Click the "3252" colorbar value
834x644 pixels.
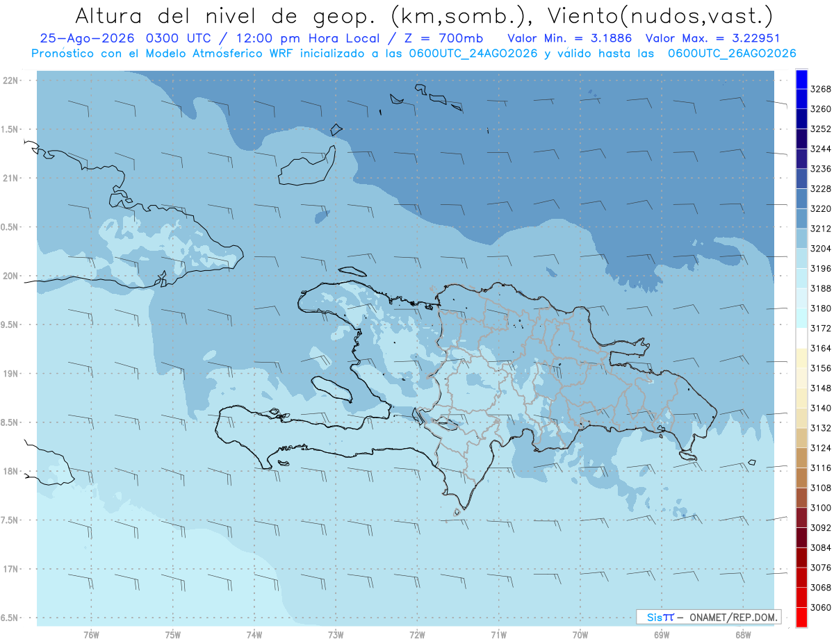[821, 129]
